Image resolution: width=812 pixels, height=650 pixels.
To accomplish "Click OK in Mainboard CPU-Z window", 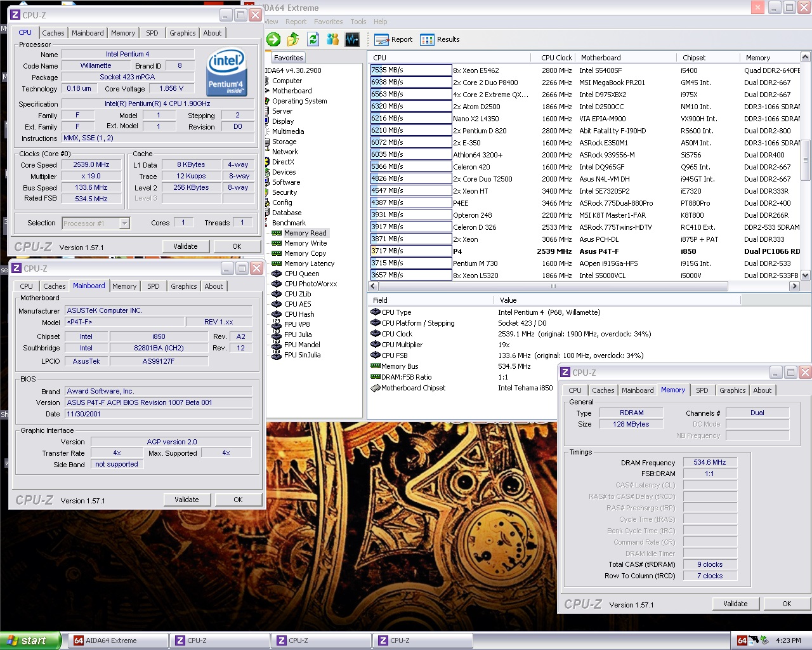I will click(238, 500).
